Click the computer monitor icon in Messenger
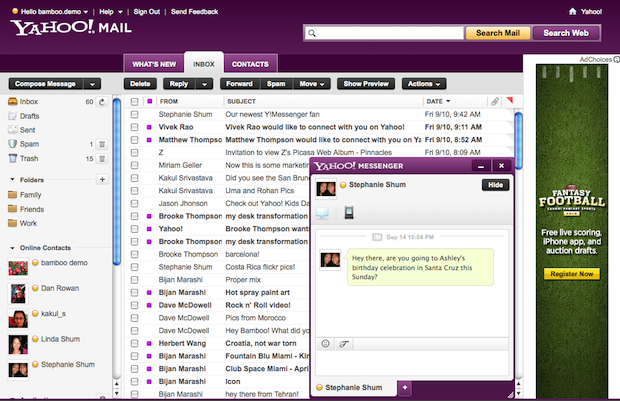 tap(323, 212)
